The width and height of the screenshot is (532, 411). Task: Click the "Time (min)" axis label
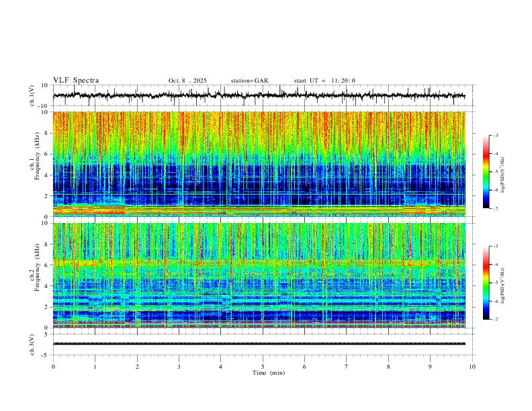(269, 373)
